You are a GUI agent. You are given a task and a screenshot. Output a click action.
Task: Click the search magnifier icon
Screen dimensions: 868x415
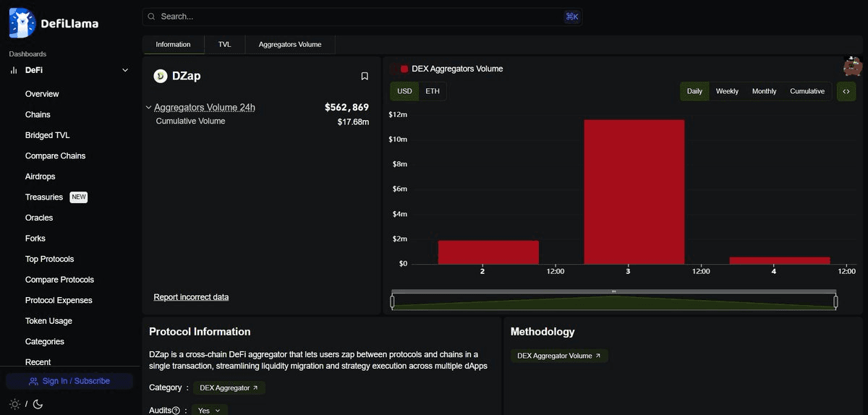click(x=151, y=17)
